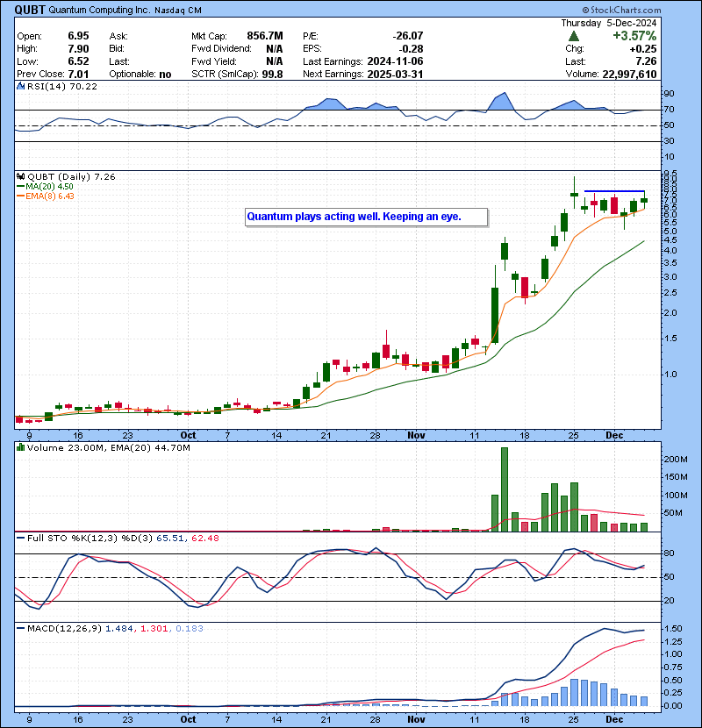The image size is (702, 728).
Task: Click the green MA(20) legend line marker
Action: pos(20,186)
